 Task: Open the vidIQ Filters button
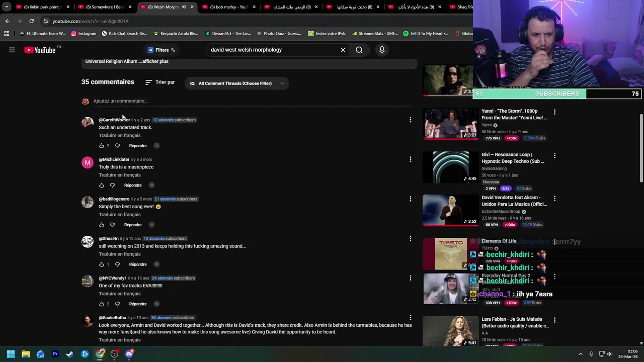click(x=161, y=50)
